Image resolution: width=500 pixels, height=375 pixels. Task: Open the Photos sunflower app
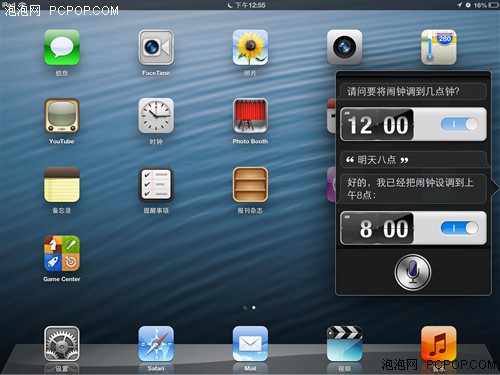[x=250, y=47]
